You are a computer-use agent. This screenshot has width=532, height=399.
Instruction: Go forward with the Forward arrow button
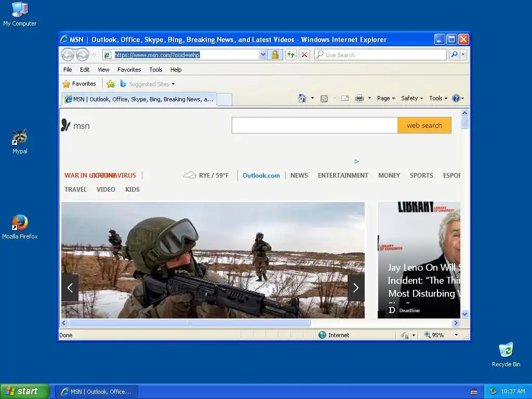pos(82,55)
